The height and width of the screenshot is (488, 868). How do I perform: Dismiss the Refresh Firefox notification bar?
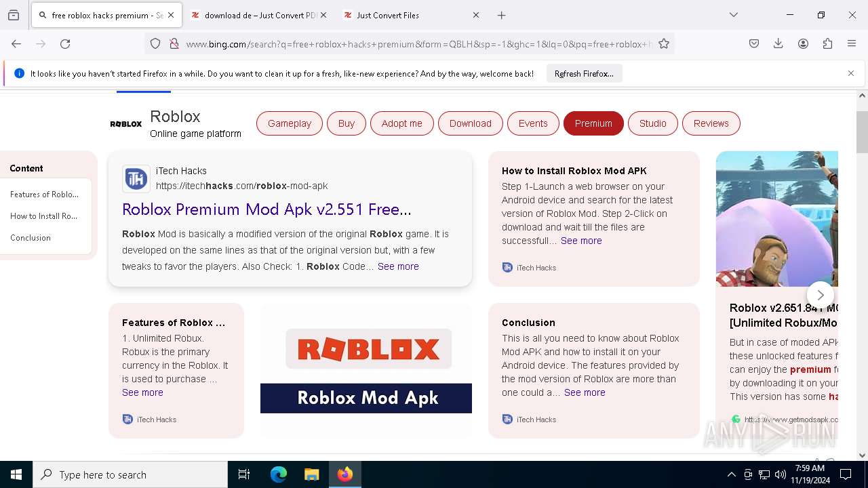(851, 73)
